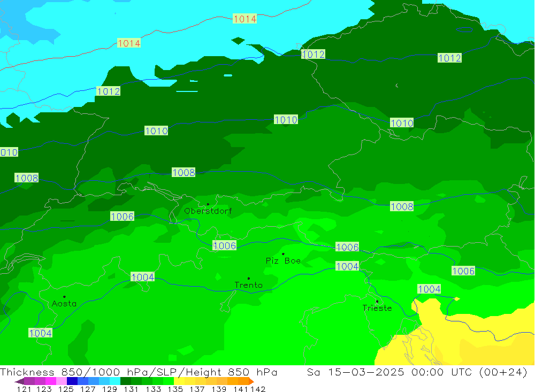Select the Piz Boe station label
The image size is (535, 392).
pyautogui.click(x=283, y=260)
